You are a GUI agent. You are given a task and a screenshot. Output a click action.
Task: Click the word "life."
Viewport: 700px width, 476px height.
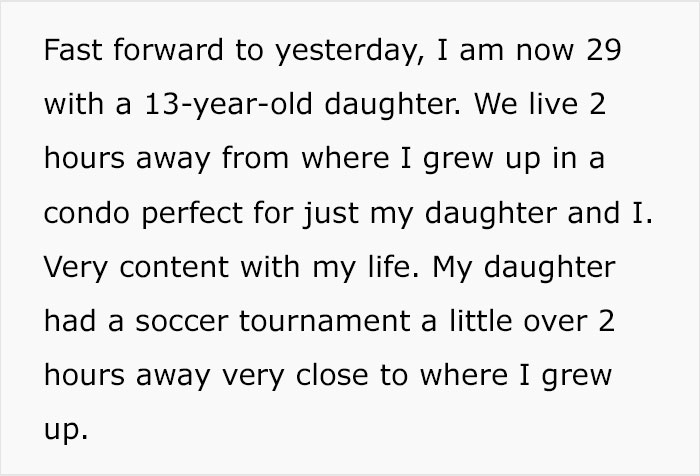click(394, 267)
